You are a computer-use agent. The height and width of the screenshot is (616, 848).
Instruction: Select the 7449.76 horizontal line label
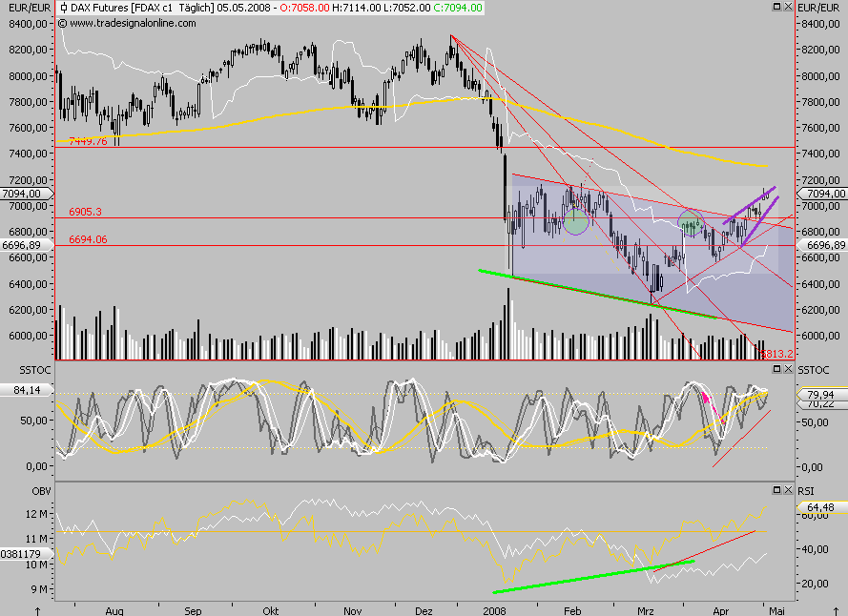[88, 141]
